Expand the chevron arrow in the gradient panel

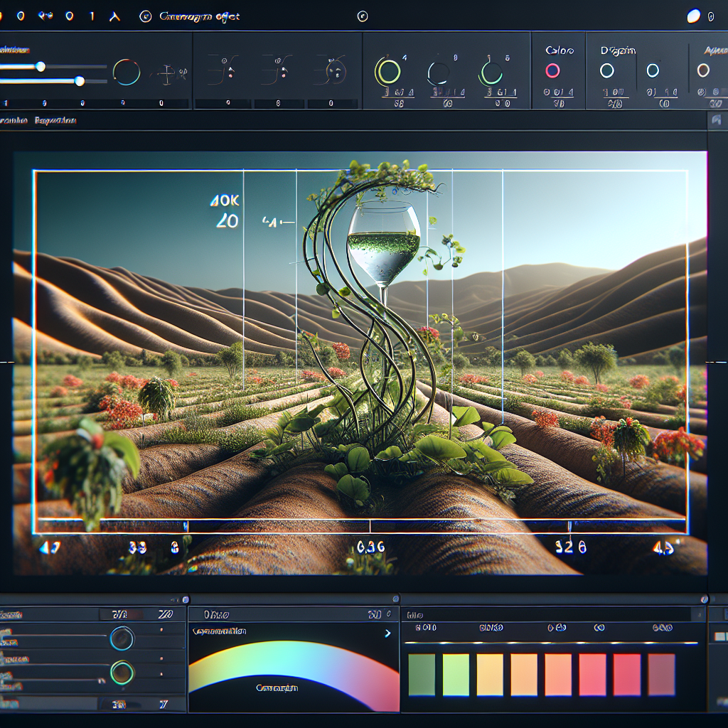[x=387, y=633]
